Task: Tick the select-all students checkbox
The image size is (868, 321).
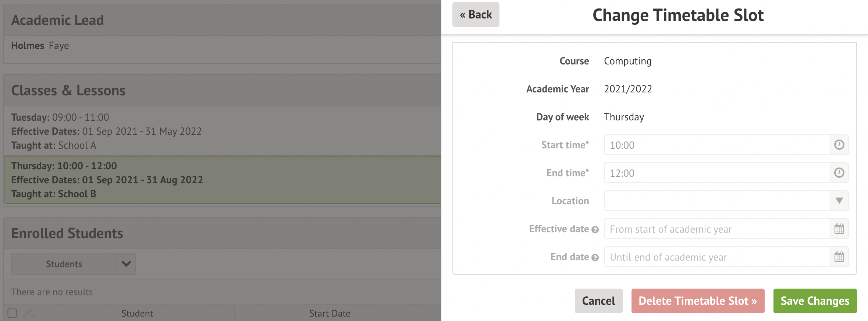Action: (13, 313)
